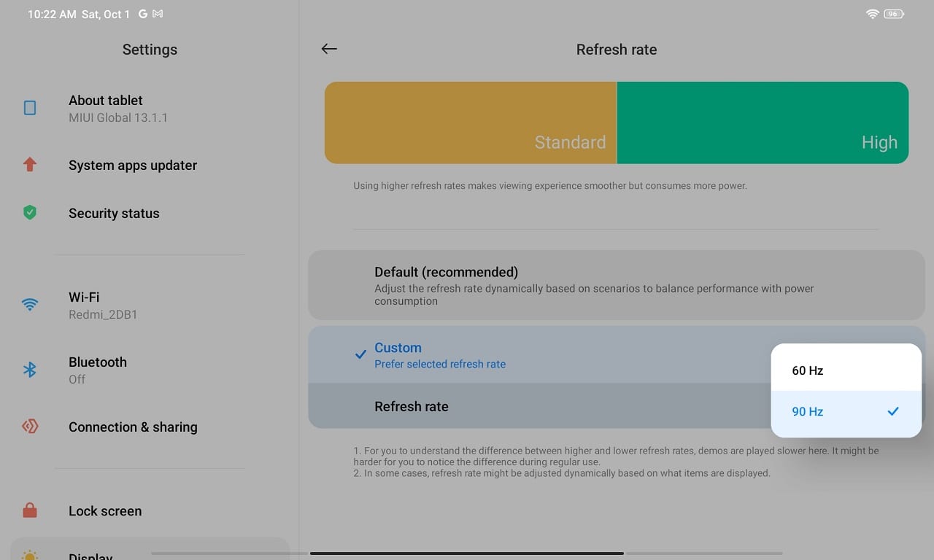This screenshot has width=934, height=560.
Task: Click the checkmark beside Custom
Action: pyautogui.click(x=360, y=354)
